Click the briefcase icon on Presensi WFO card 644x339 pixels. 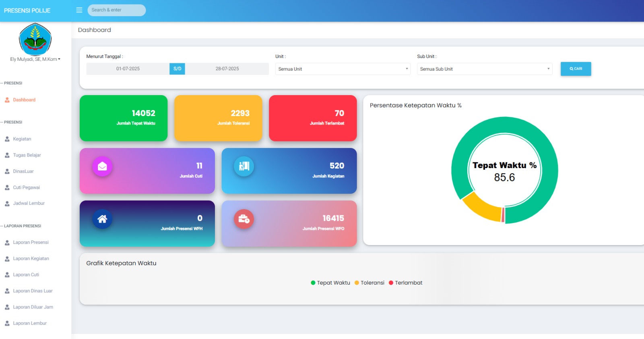tap(244, 219)
